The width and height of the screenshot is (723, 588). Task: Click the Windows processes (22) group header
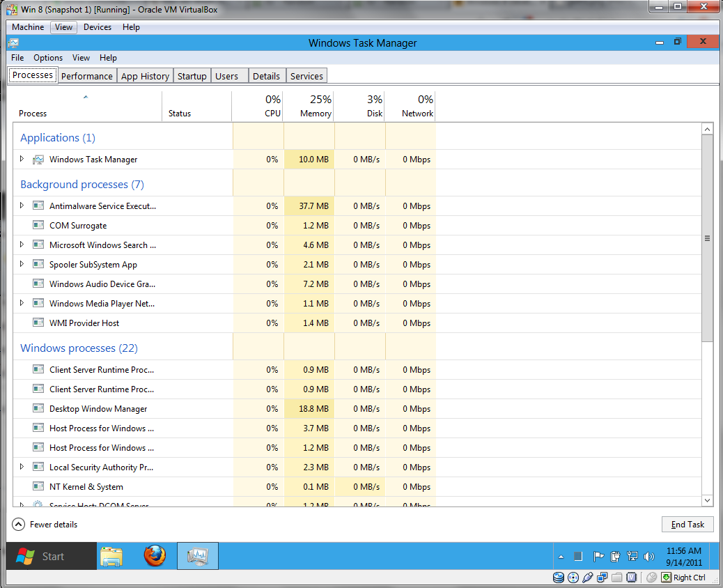click(x=79, y=348)
